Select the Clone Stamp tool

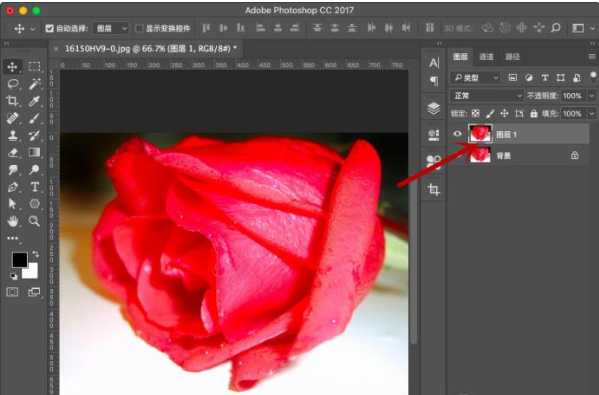[x=13, y=135]
